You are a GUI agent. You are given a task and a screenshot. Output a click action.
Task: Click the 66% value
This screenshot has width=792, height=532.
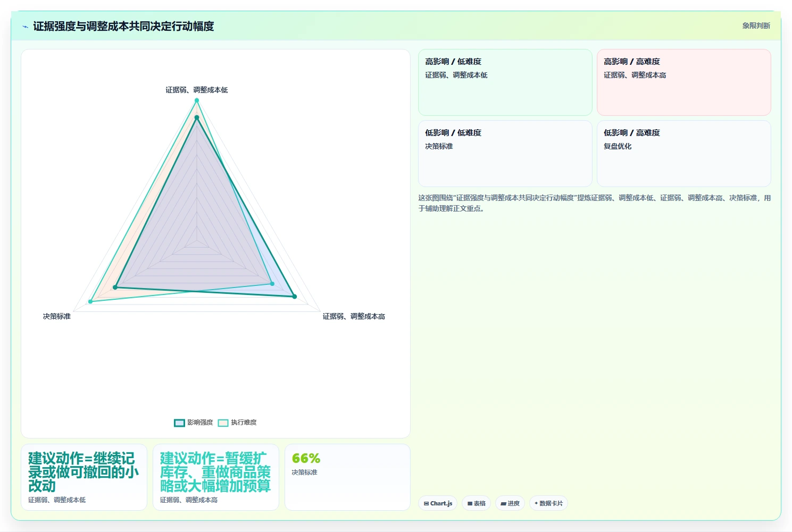tap(306, 458)
